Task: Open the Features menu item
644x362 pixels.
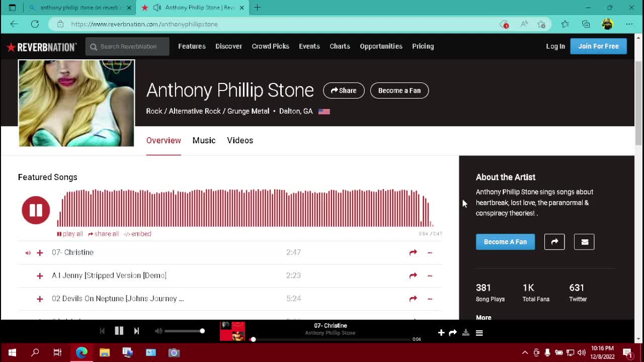Action: click(x=192, y=46)
